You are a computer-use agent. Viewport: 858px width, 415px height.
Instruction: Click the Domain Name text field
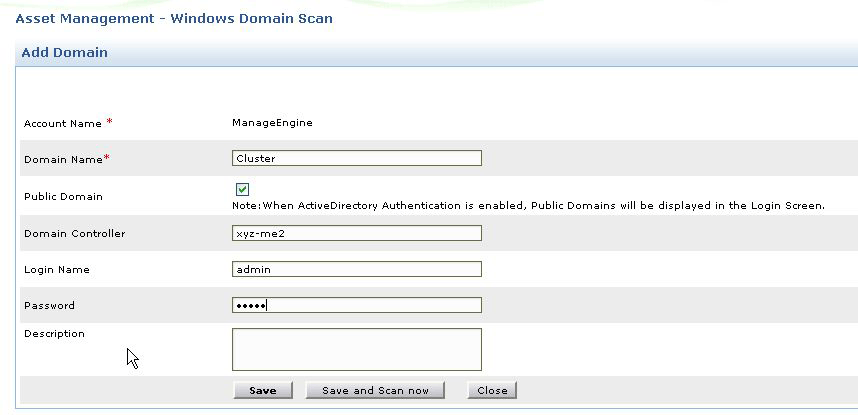pos(356,158)
